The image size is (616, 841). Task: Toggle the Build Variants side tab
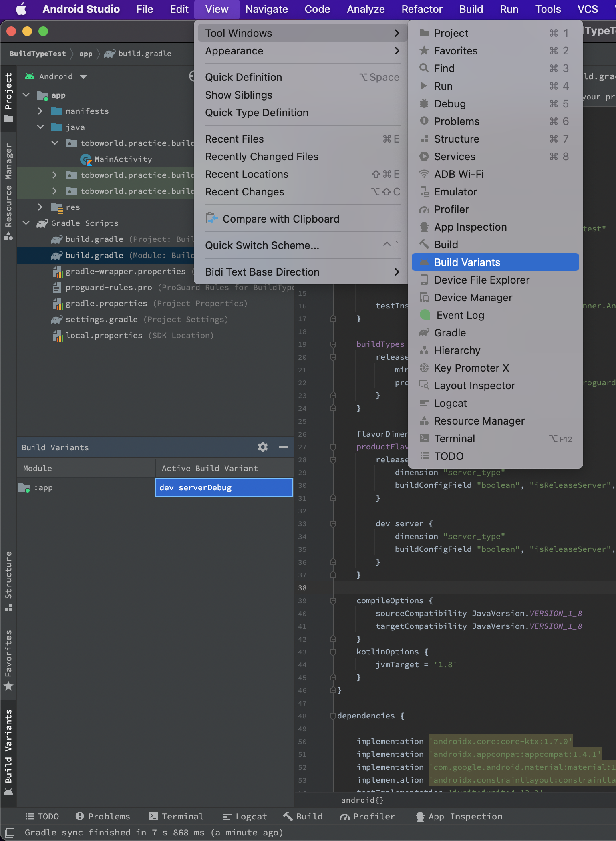(8, 752)
